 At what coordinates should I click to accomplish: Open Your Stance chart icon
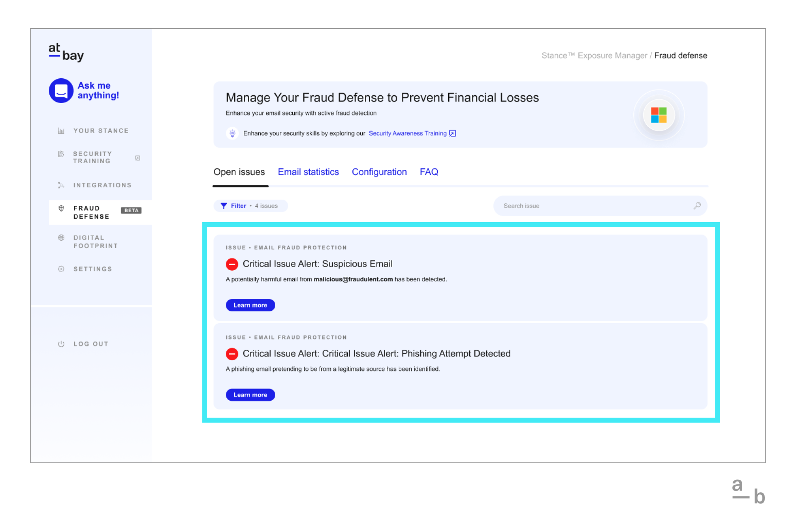tap(61, 131)
